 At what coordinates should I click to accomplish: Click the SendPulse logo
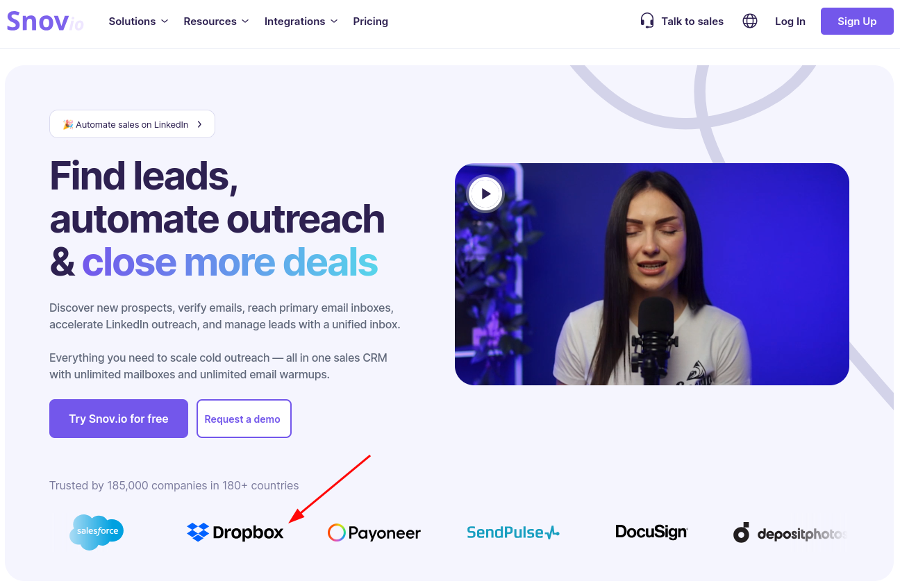(513, 532)
